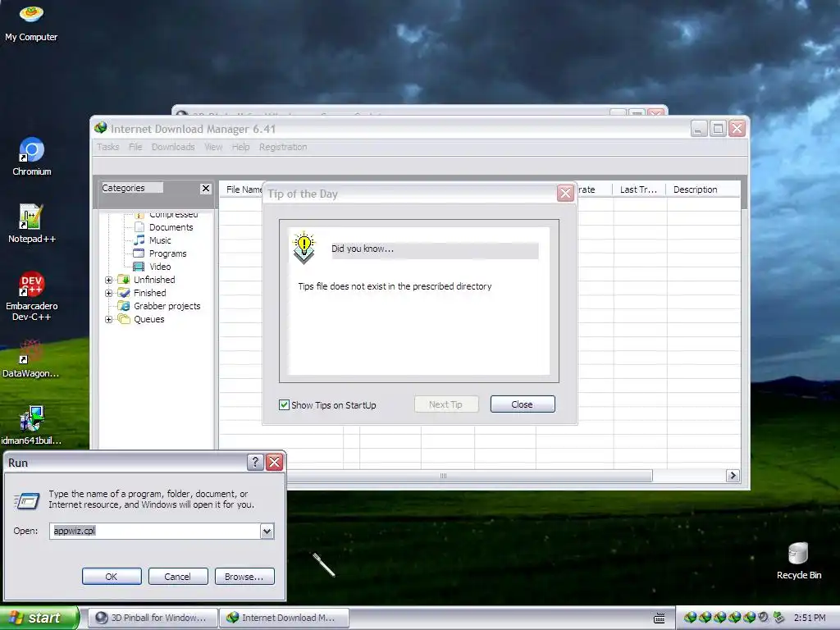
Task: Open the File menu
Action: (135, 147)
